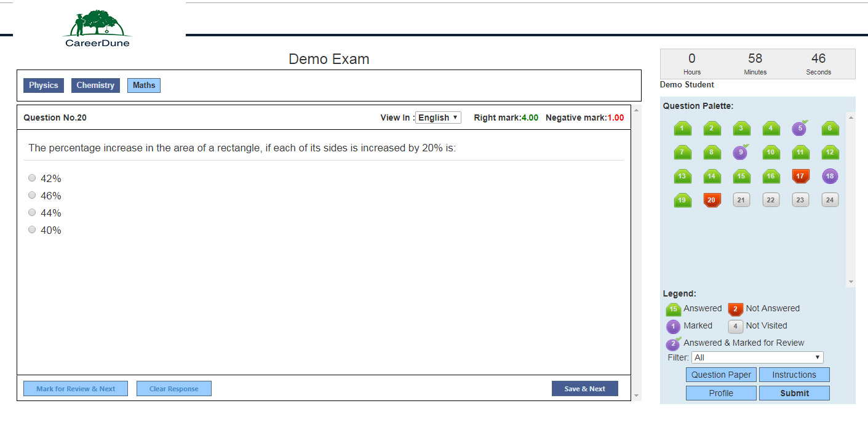Go to question 8 in the palette

(712, 153)
